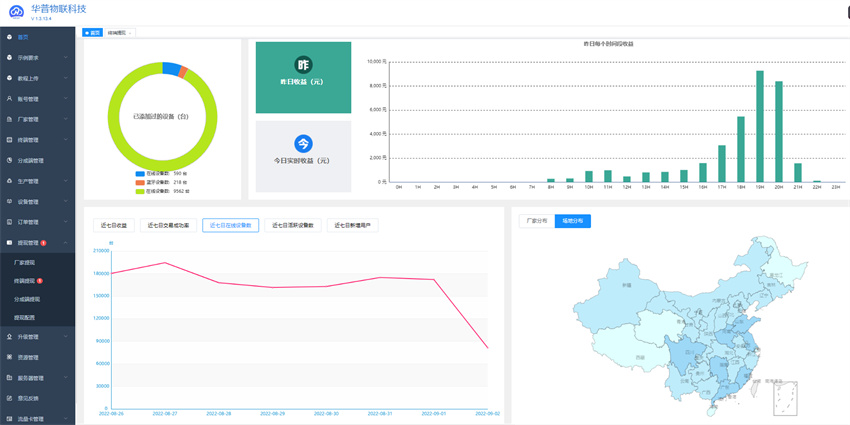Show the 近七日新增用户 chart

click(x=352, y=226)
